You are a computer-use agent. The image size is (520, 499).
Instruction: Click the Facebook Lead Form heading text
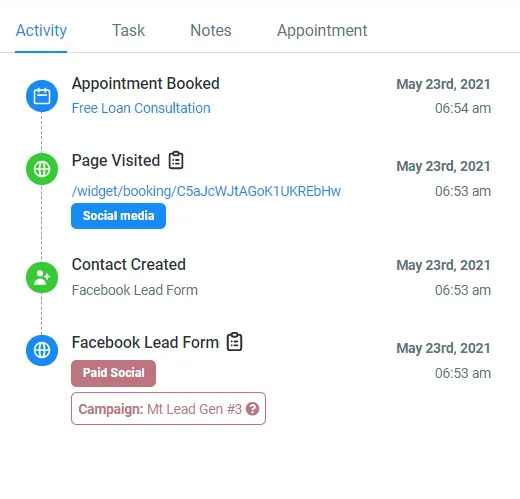click(x=145, y=342)
